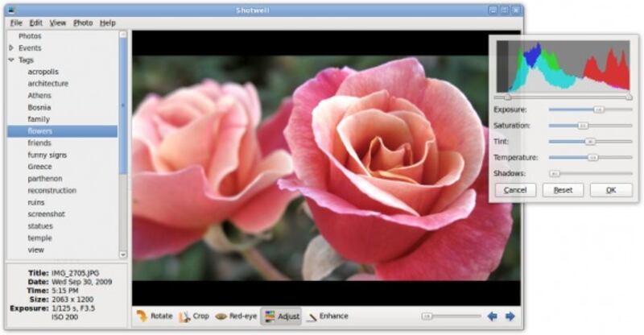The width and height of the screenshot is (644, 335).
Task: Click the zoom slider in bottom toolbar
Action: coord(451,316)
